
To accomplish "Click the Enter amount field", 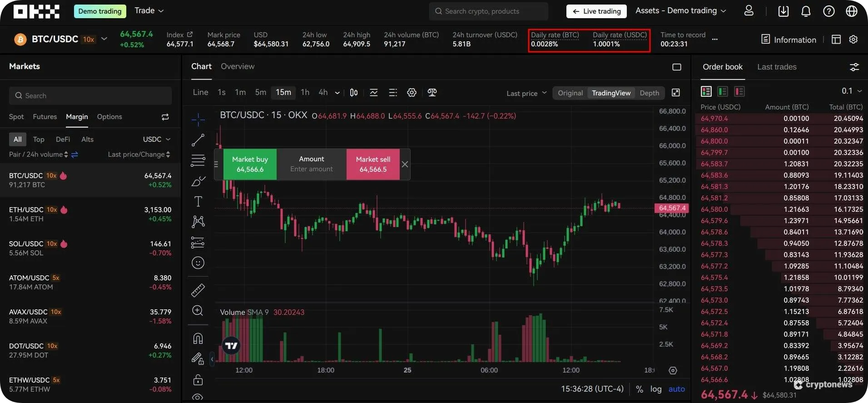I will click(x=312, y=169).
